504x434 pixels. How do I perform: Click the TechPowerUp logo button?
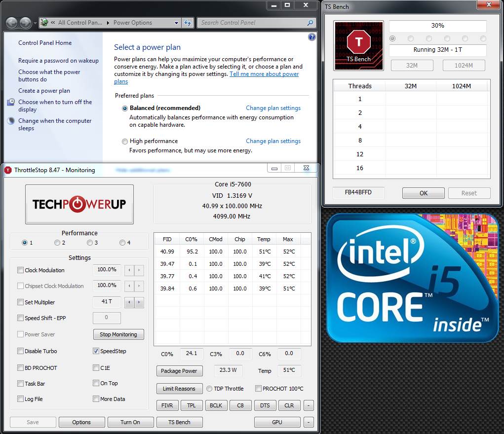pos(79,204)
